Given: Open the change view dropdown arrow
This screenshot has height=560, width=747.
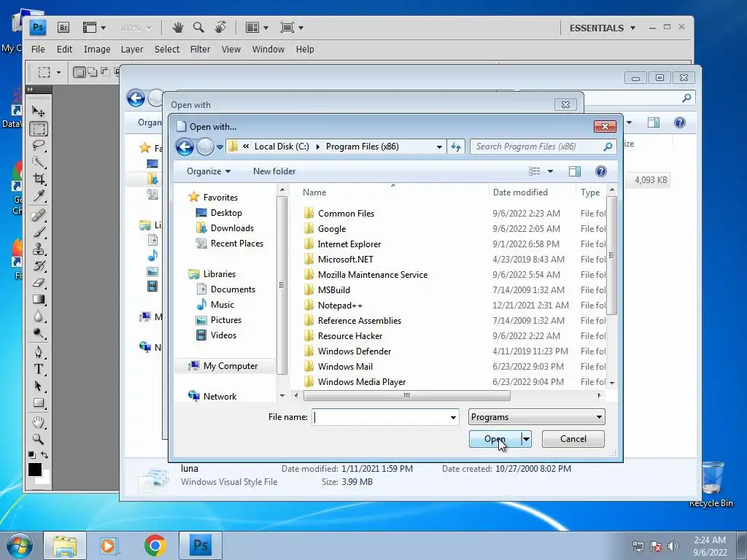Looking at the screenshot, I should tap(550, 171).
